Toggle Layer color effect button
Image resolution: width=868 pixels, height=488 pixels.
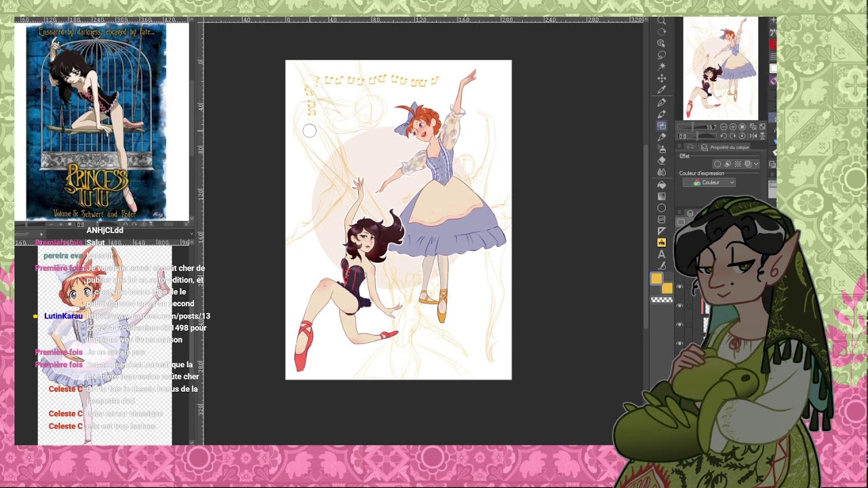pyautogui.click(x=747, y=164)
